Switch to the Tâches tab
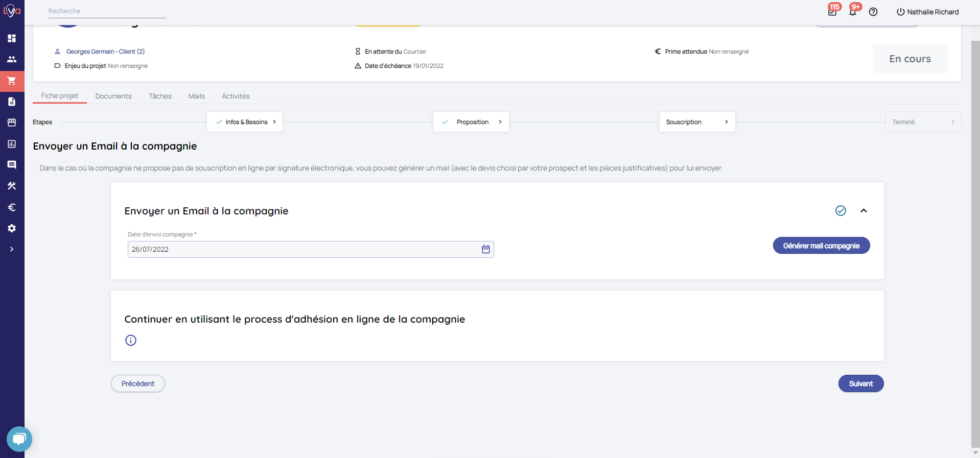 [x=160, y=96]
